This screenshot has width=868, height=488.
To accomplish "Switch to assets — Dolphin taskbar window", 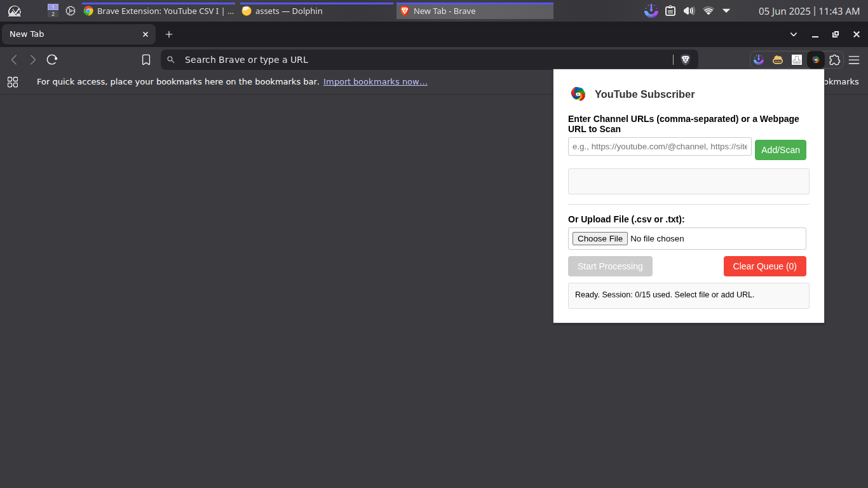I will click(x=316, y=11).
